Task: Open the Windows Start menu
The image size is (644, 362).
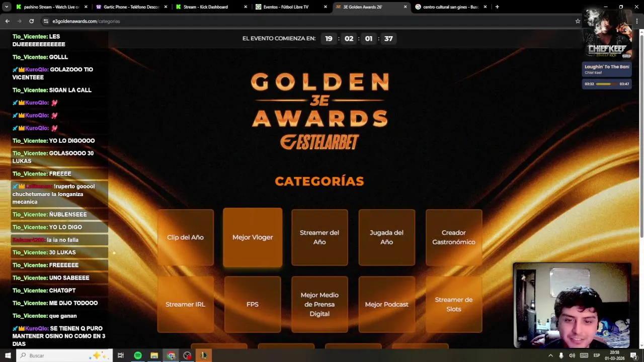Action: (8, 355)
